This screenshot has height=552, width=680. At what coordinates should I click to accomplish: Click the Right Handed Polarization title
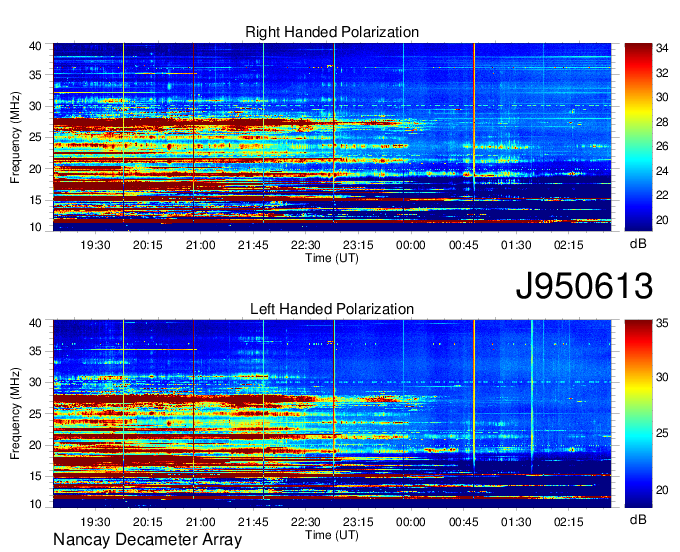332,32
